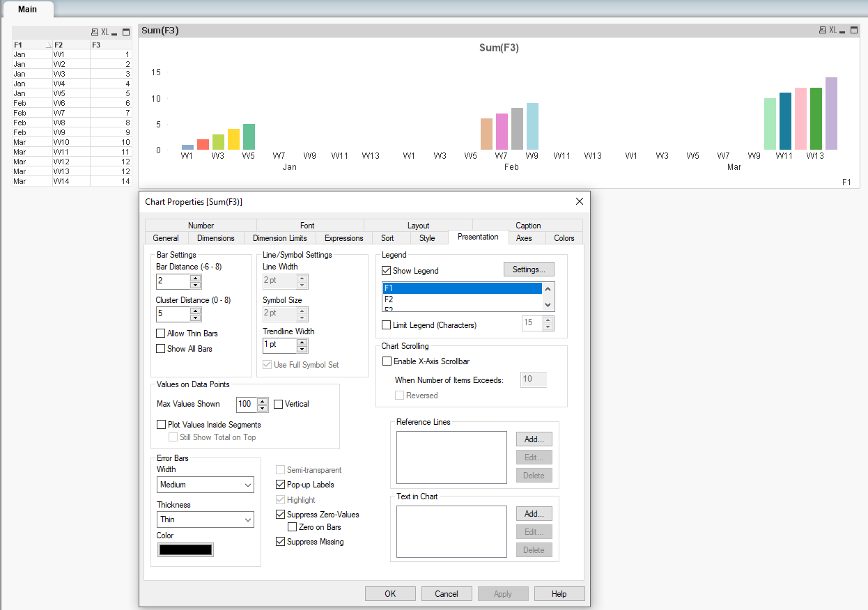Screen dimensions: 868x610
Task: Cancel the Chart Properties dialog
Action: (x=447, y=594)
